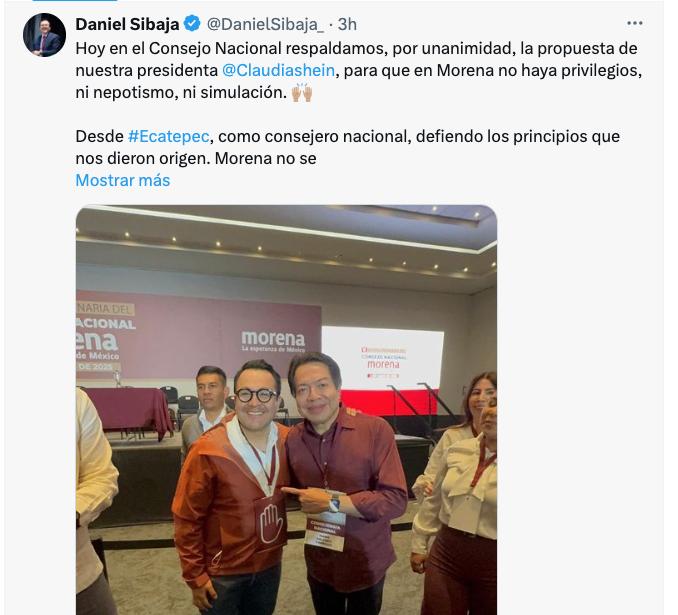
Task: Click the white hand logo on orange jacket
Action: (x=271, y=523)
